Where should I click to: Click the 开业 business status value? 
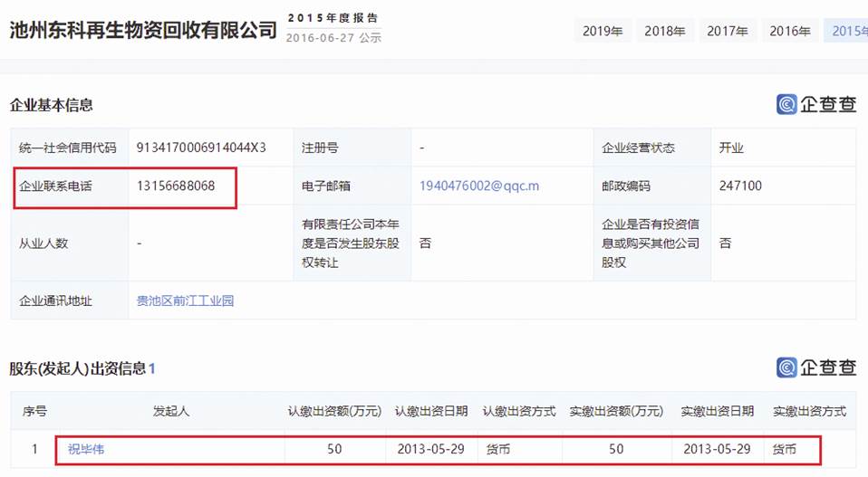(731, 148)
